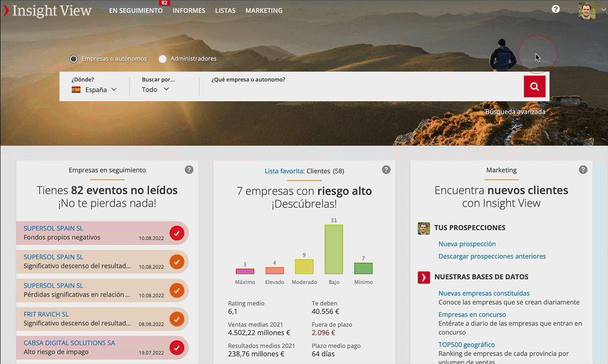Viewport: 608px width, 364px height.
Task: Click the orange Elevado risk bar
Action: 274,270
